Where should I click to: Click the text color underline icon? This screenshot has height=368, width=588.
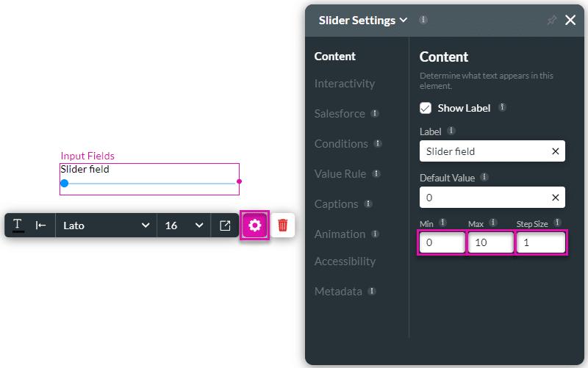tap(18, 226)
